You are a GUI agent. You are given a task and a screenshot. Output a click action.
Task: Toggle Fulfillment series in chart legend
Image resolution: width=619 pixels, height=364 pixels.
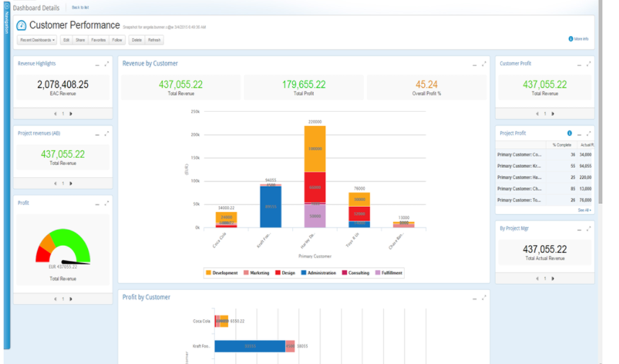coord(386,273)
